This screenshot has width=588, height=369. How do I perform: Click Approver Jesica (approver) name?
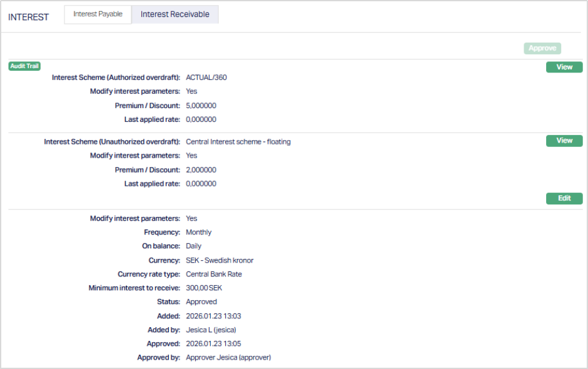coord(228,358)
